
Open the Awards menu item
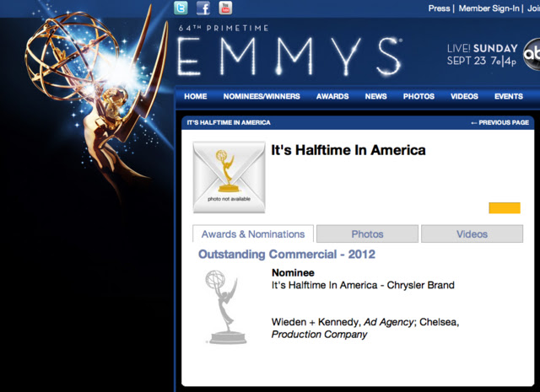(332, 96)
